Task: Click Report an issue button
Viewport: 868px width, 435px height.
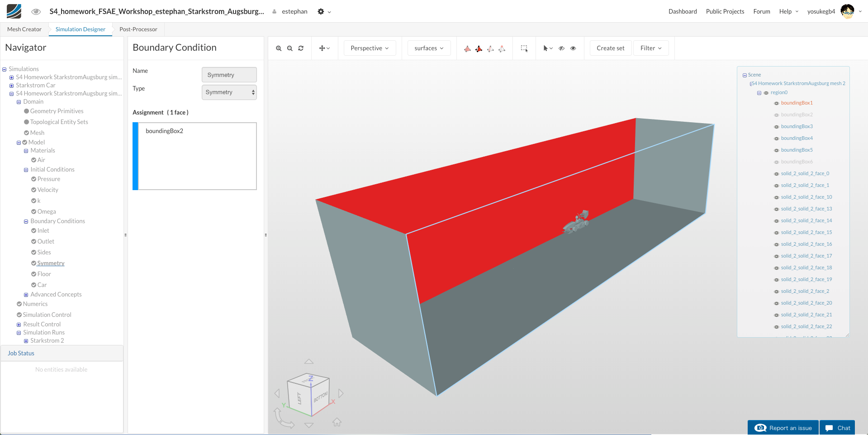Action: (x=783, y=428)
